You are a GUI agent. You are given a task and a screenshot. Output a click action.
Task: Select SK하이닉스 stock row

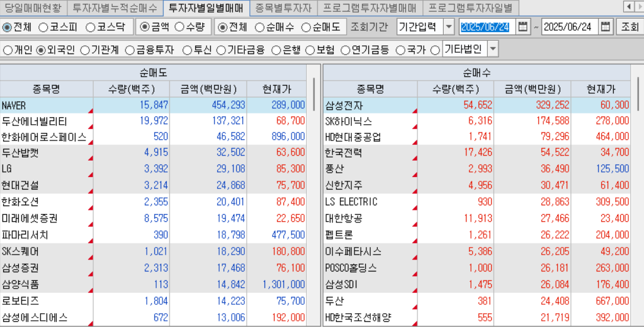click(x=477, y=121)
